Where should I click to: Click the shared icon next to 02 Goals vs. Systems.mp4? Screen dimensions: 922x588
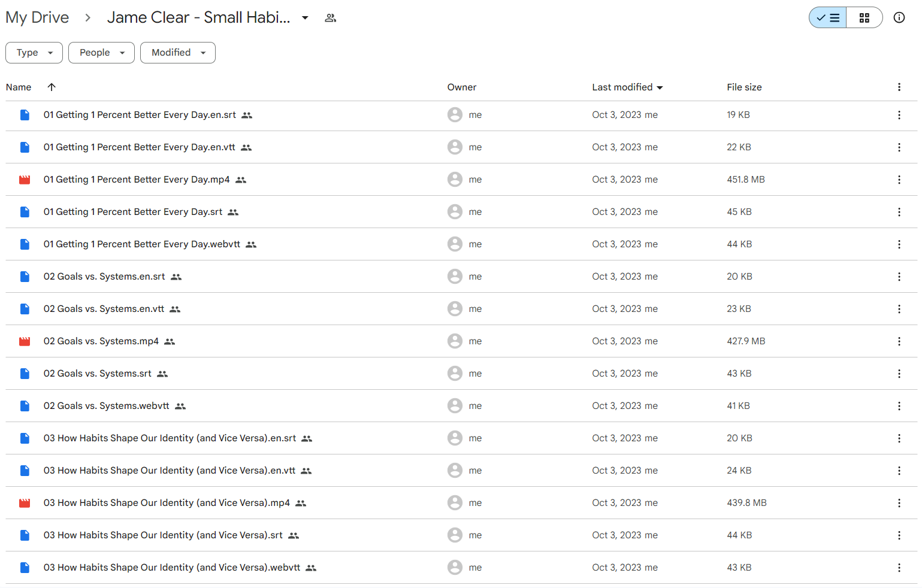170,341
